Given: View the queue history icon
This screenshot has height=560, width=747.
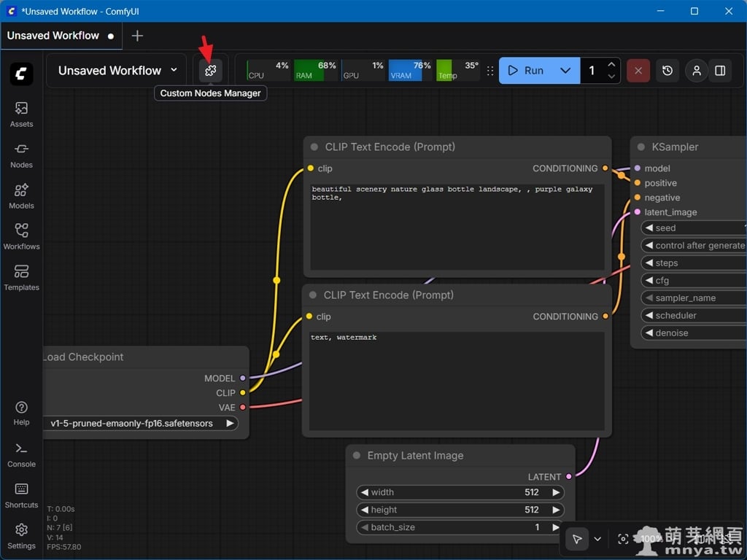Looking at the screenshot, I should coord(667,71).
